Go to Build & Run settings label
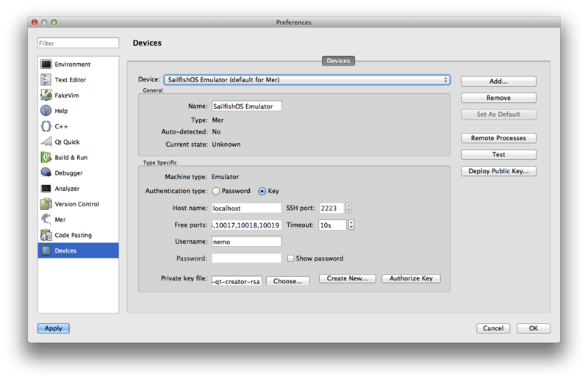Viewport: 588px width, 381px height. (x=71, y=157)
